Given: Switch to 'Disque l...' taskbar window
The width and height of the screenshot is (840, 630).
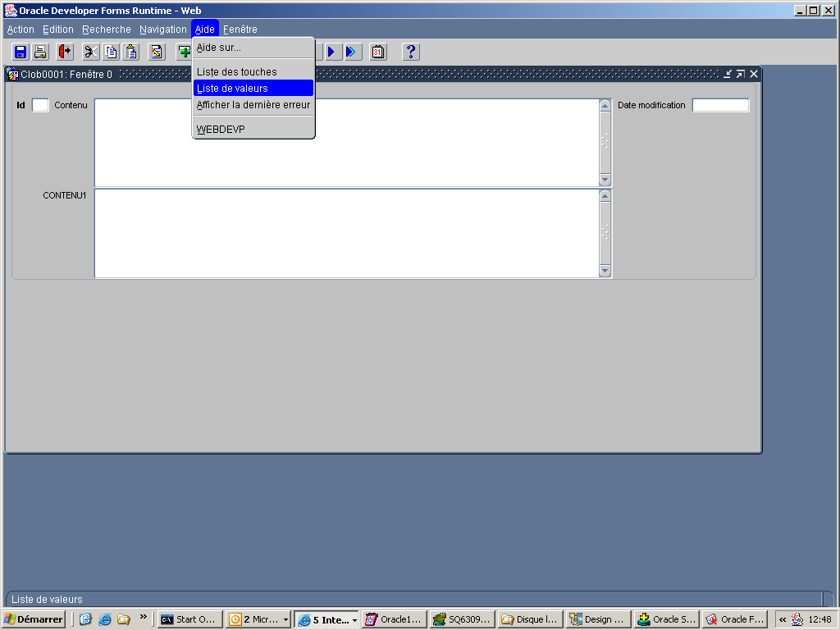Looking at the screenshot, I should coord(531,619).
